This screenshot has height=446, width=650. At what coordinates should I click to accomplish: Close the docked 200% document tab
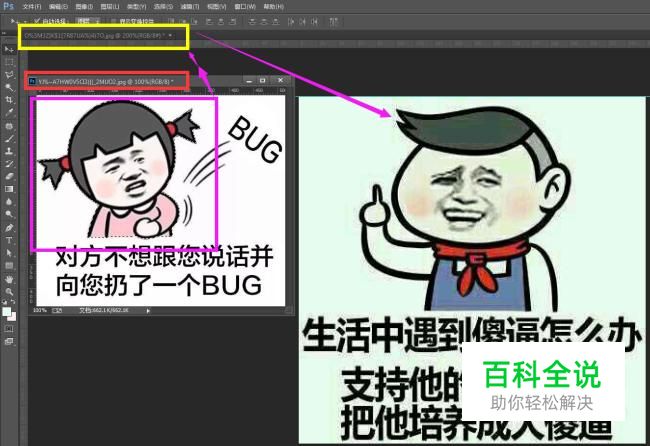(171, 36)
